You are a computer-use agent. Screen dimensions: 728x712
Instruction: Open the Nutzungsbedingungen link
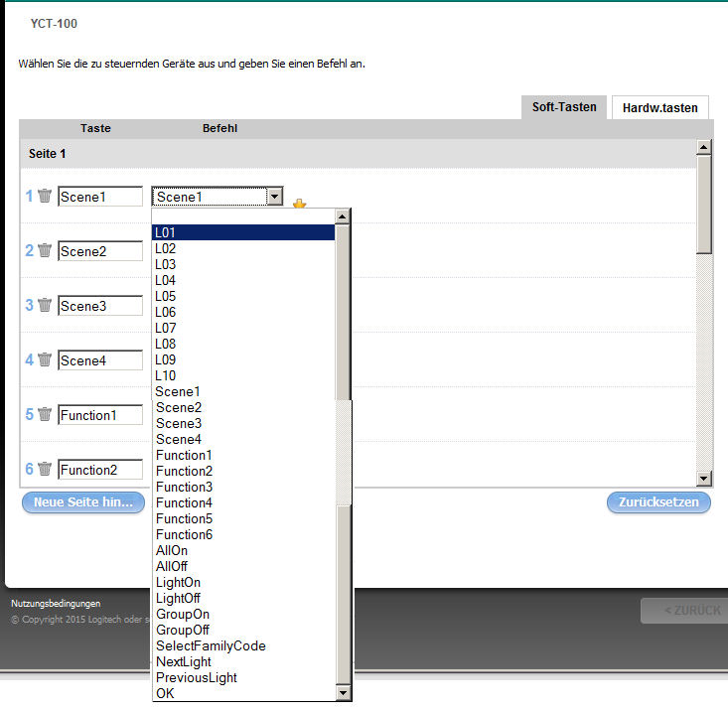[x=56, y=603]
